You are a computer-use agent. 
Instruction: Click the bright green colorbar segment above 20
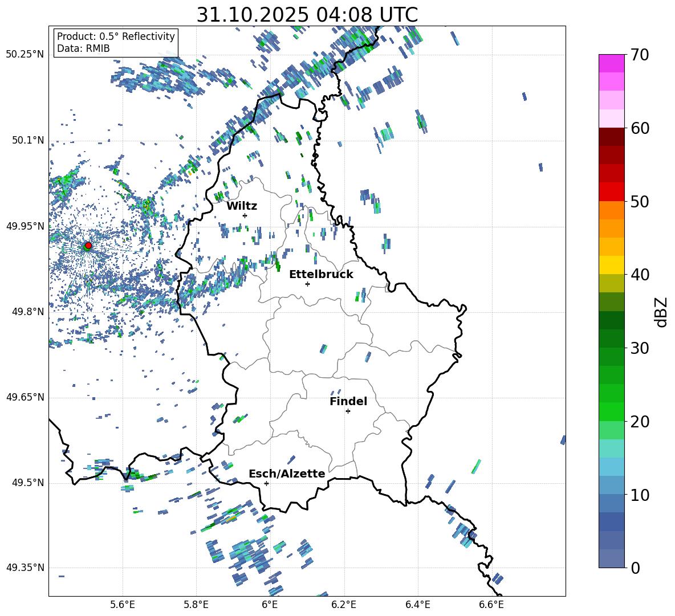pos(611,411)
